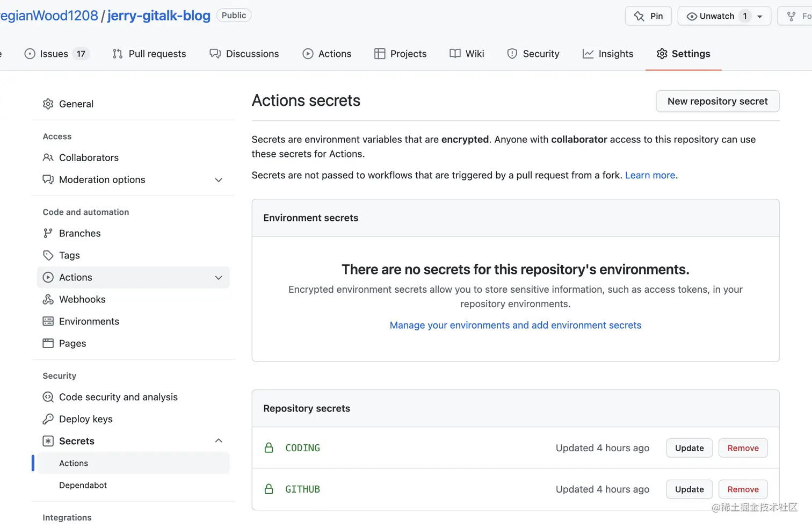
Task: Open the Issues tab
Action: click(x=56, y=54)
